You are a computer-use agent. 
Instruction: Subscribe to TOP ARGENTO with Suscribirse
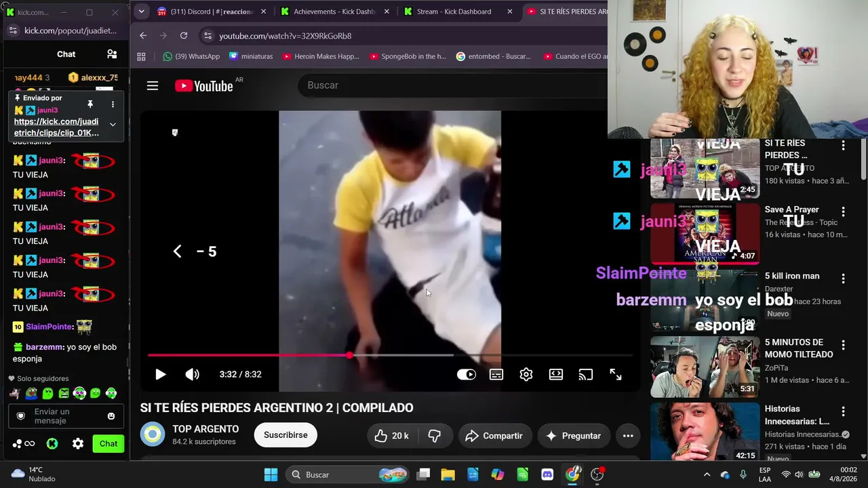[285, 435]
